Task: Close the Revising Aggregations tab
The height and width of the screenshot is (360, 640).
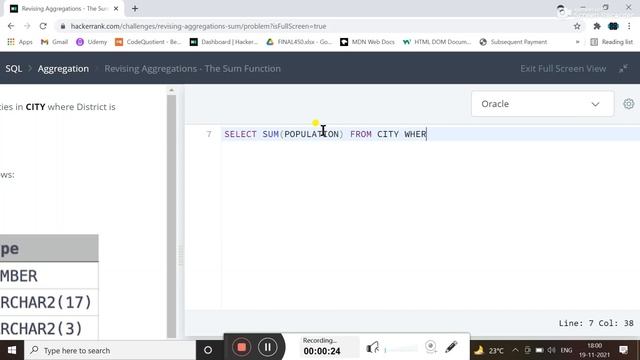Action: pyautogui.click(x=116, y=9)
